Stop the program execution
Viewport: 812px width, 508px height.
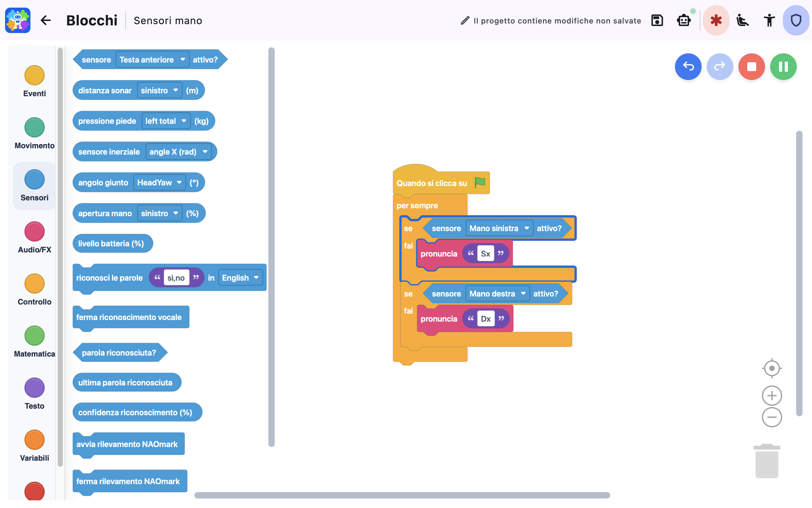(x=751, y=67)
